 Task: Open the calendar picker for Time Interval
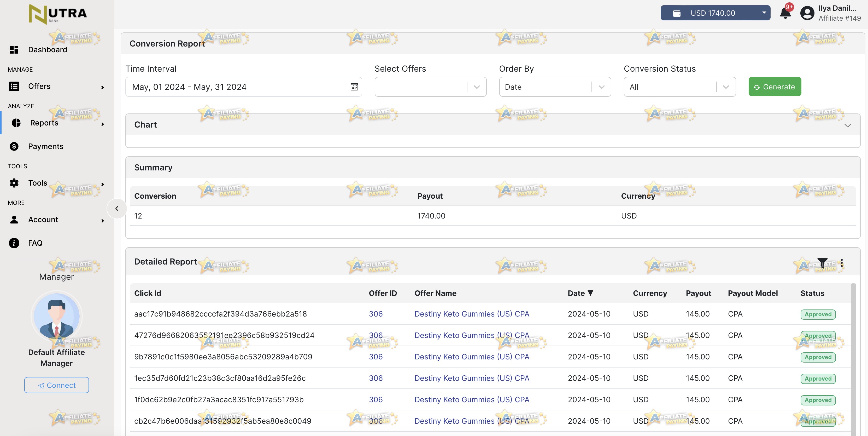click(x=354, y=87)
